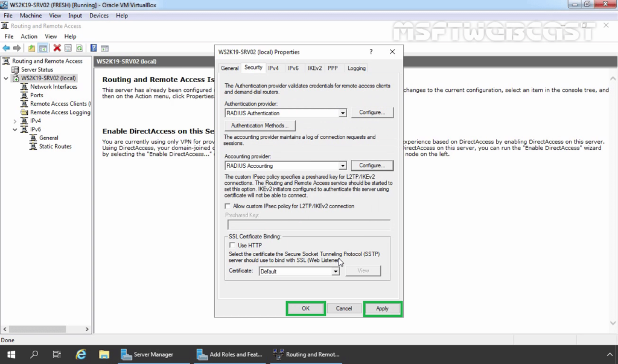618x364 pixels.
Task: Open the Certificate dropdown set to Default
Action: (335, 272)
